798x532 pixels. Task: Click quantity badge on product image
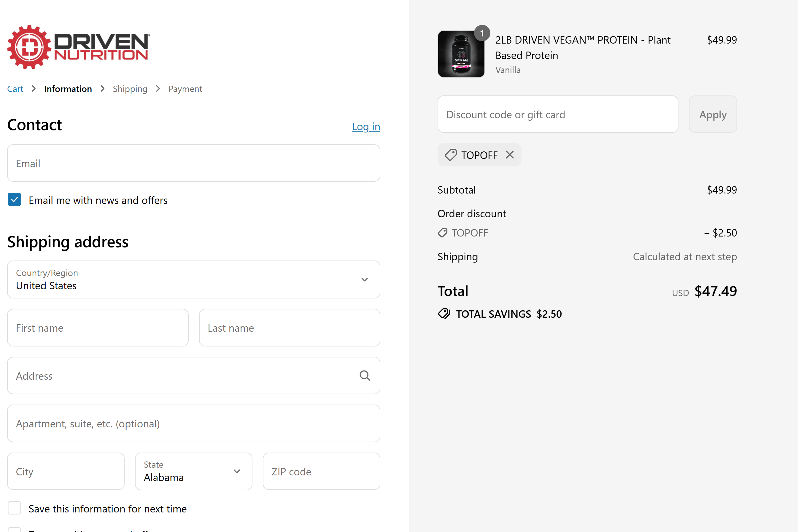tap(481, 33)
